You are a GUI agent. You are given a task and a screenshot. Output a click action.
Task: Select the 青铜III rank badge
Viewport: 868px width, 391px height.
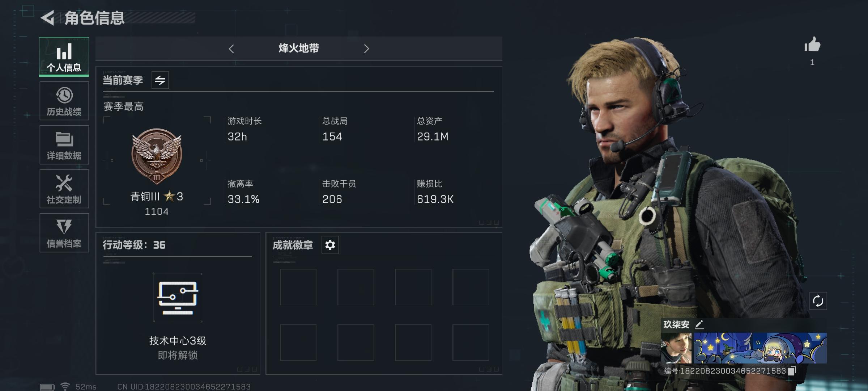click(x=157, y=156)
